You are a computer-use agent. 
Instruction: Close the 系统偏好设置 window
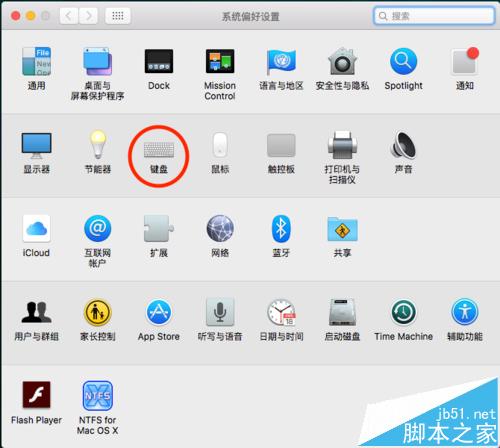pos(16,16)
